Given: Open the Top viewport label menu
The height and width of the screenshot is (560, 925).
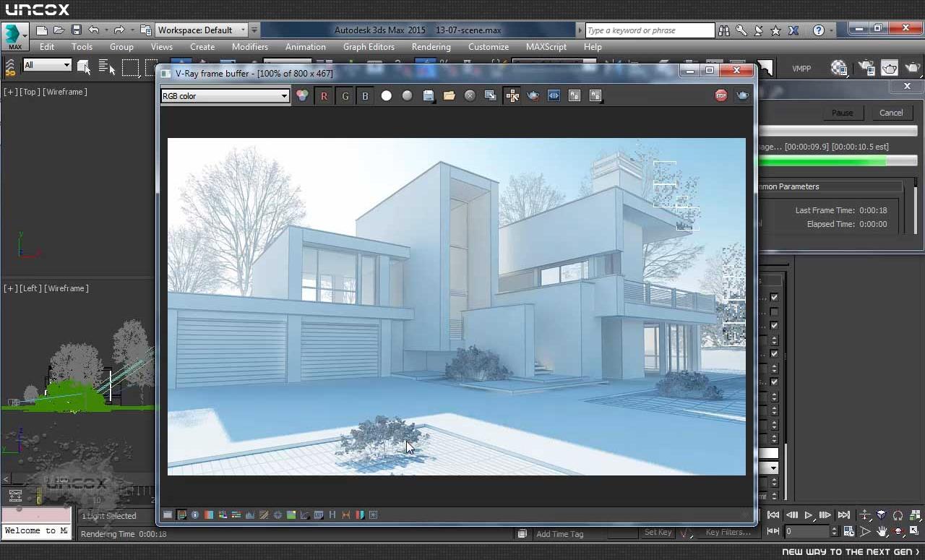Looking at the screenshot, I should click(x=30, y=92).
